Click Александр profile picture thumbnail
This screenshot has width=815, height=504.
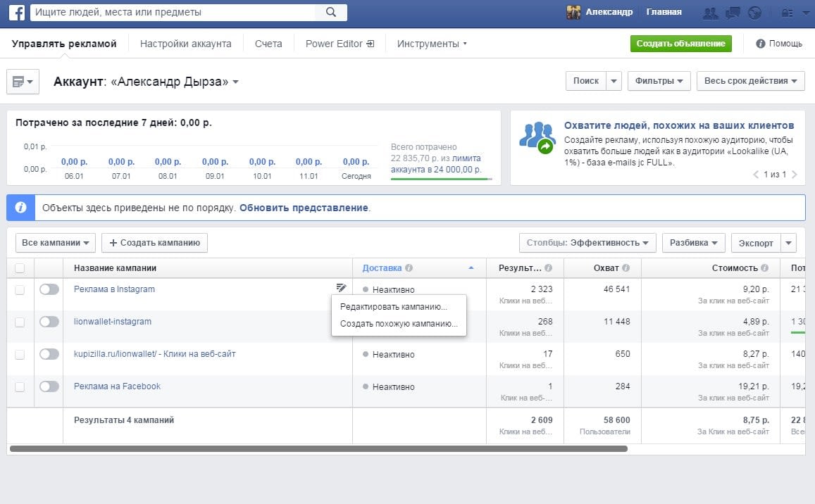pos(573,13)
